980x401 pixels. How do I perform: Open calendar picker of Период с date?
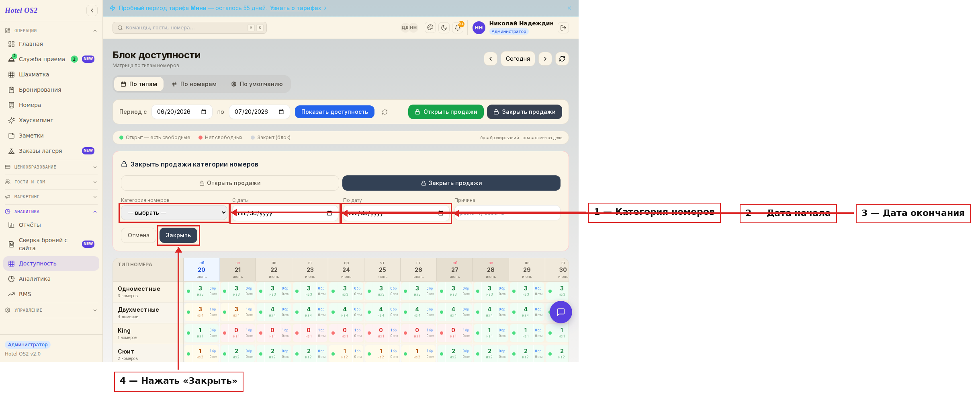click(204, 112)
